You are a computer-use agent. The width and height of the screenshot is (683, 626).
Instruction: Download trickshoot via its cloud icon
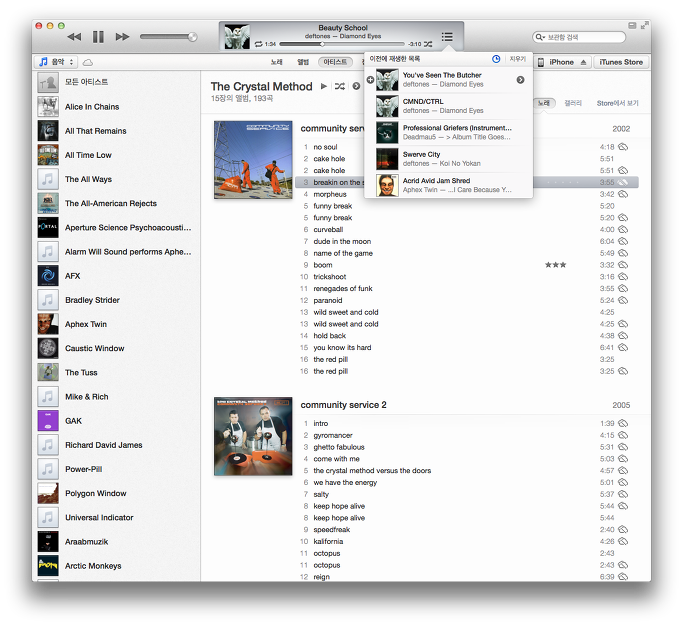coord(623,276)
